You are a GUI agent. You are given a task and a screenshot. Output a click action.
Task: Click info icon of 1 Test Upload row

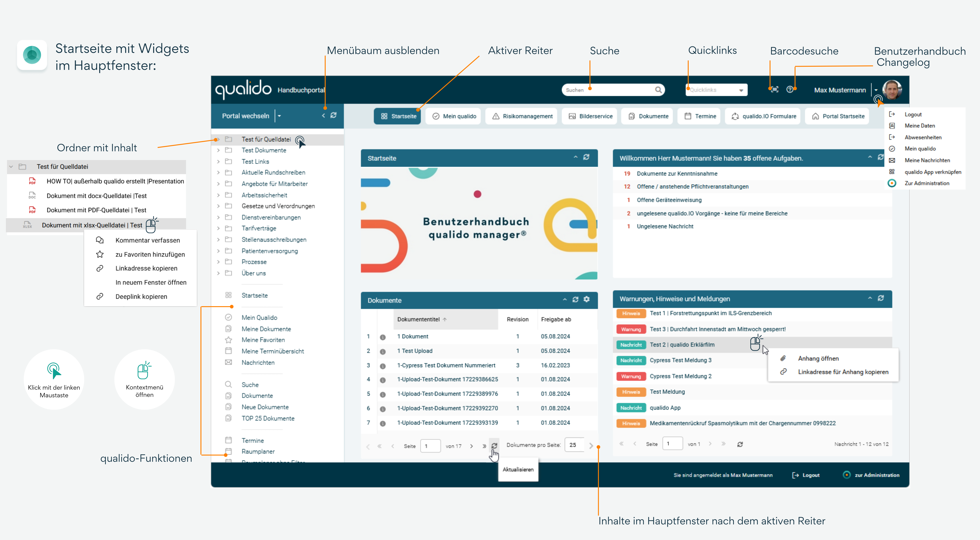383,352
